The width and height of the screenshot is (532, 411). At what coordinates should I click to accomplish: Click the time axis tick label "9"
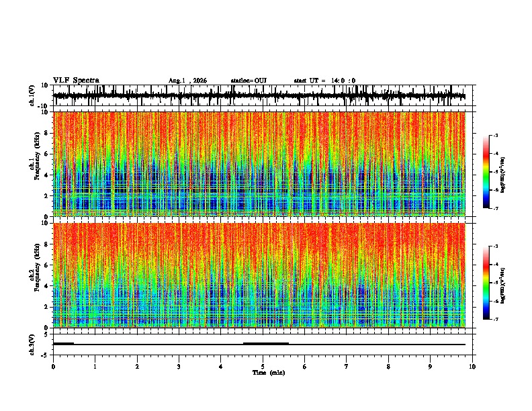[x=430, y=367]
